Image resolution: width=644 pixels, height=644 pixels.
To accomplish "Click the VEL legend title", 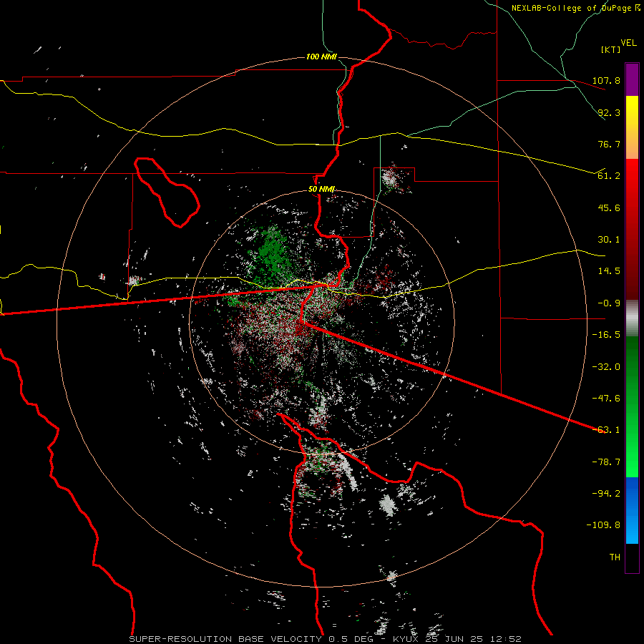I will pos(628,43).
